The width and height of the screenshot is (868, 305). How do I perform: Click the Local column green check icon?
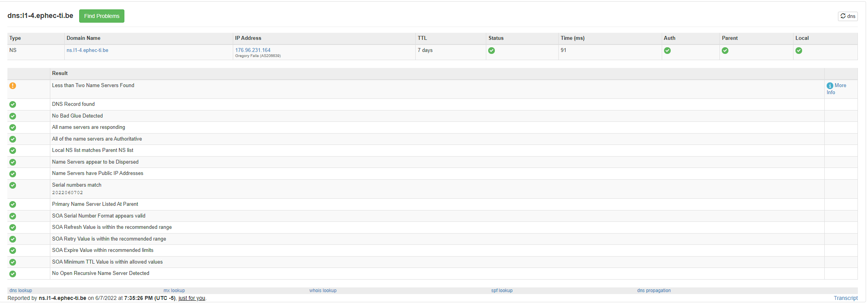point(799,50)
